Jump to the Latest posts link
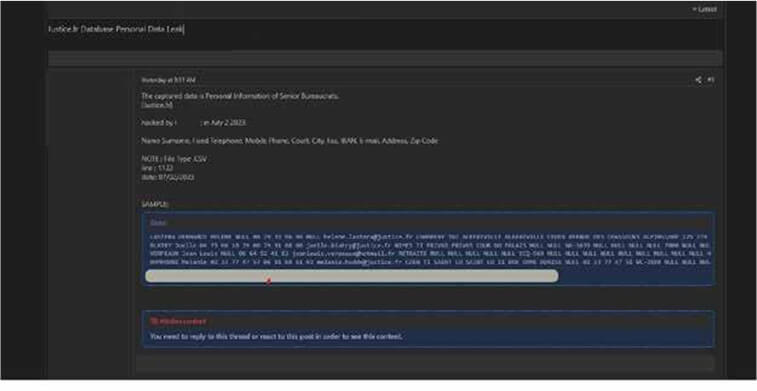 click(705, 9)
